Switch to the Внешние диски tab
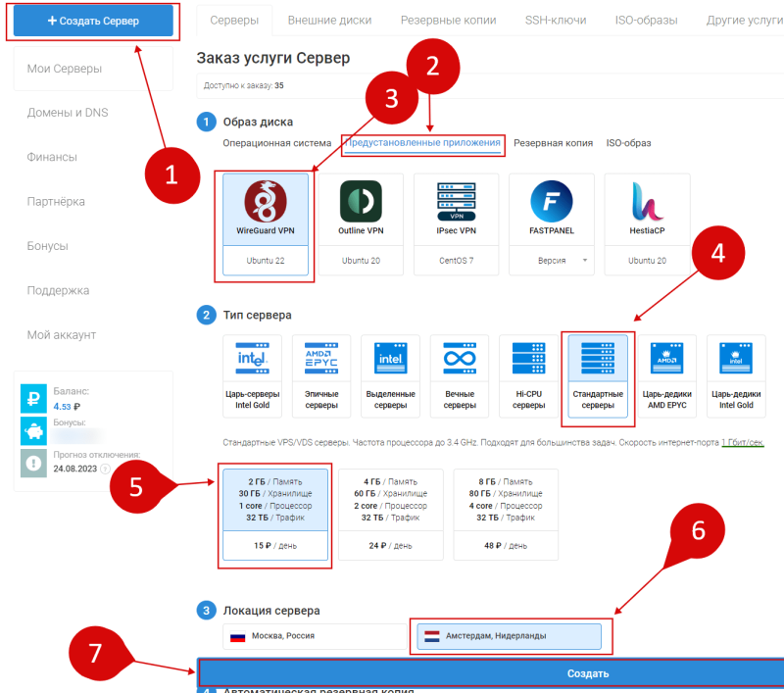 coord(329,21)
